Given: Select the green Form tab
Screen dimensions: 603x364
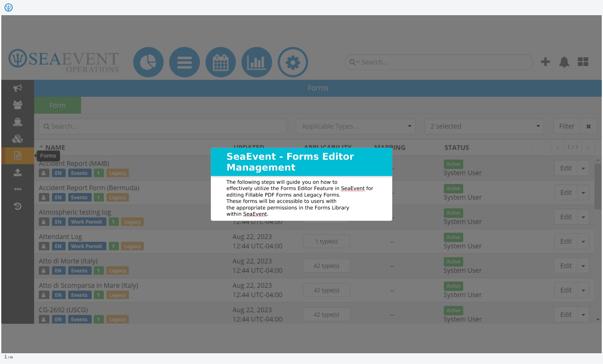Looking at the screenshot, I should (57, 105).
